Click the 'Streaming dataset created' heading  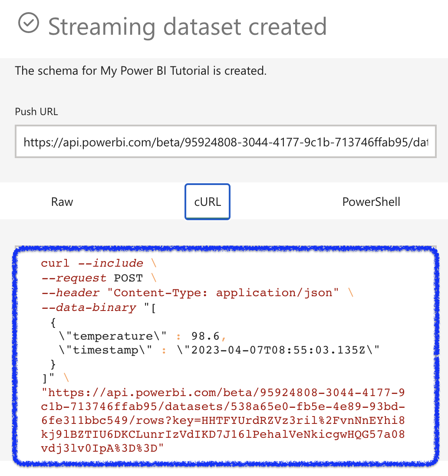(187, 26)
